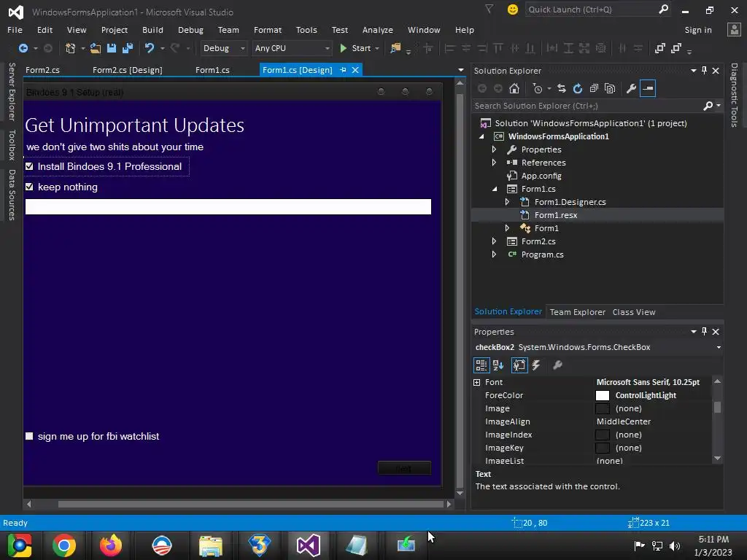
Task: Undo the last action in toolbar
Action: tap(150, 48)
